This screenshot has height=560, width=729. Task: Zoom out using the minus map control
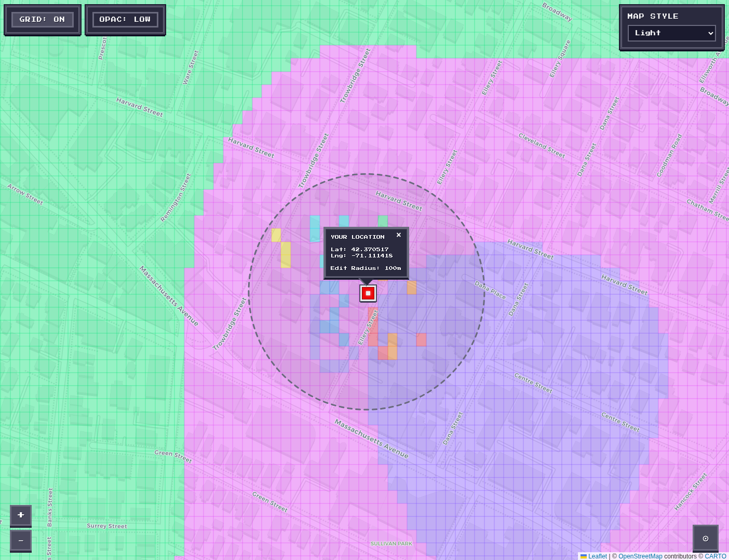(x=21, y=541)
